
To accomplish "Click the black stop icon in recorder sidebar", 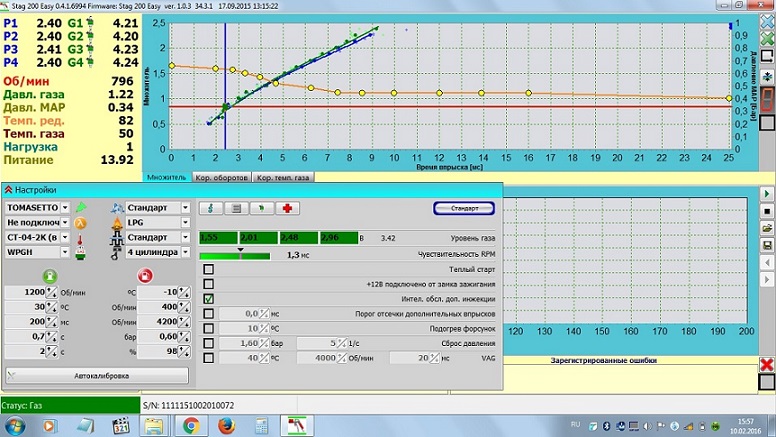I will 766,210.
